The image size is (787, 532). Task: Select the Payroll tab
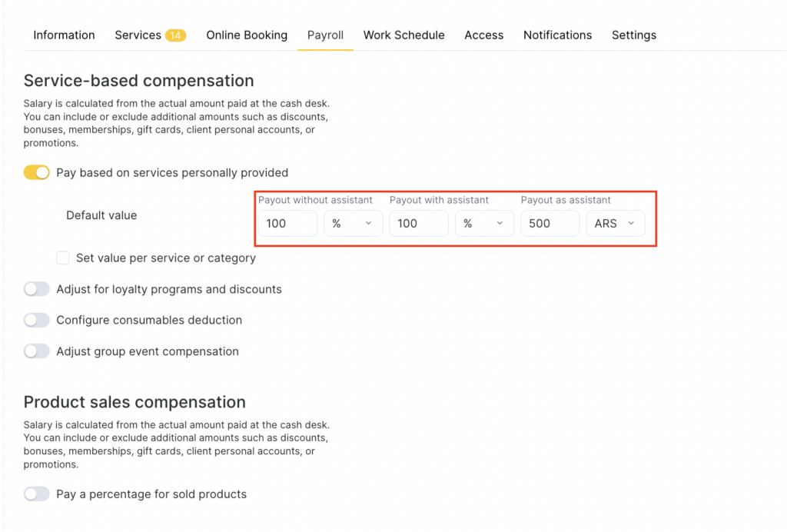[x=325, y=35]
